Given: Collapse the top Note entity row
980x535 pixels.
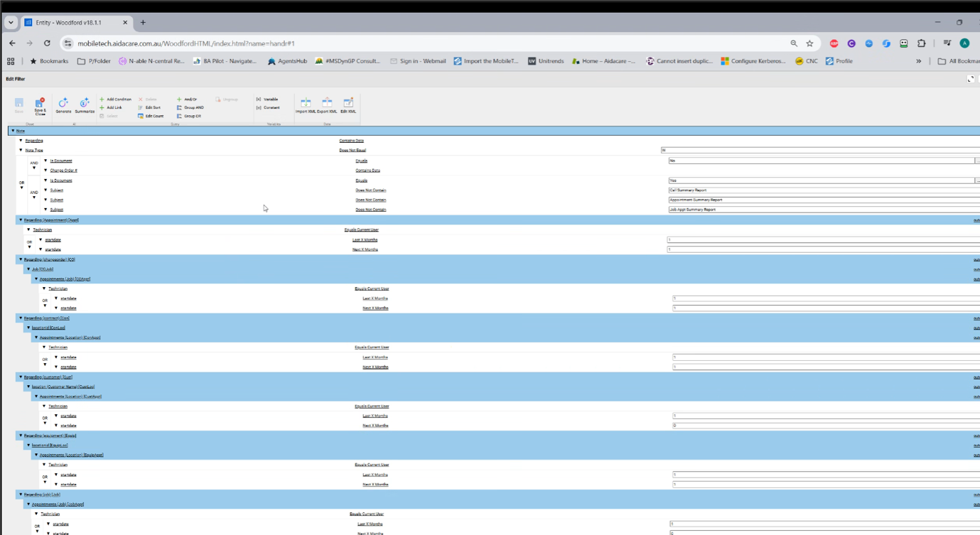Looking at the screenshot, I should point(13,131).
